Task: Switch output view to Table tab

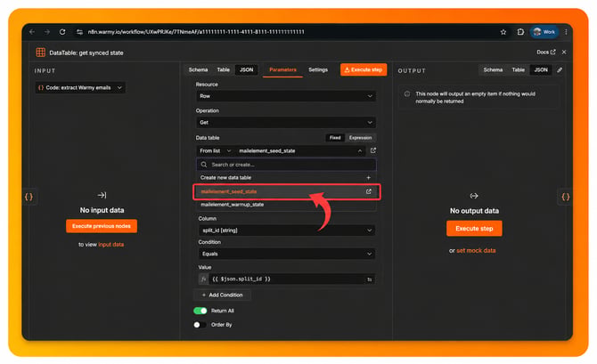Action: click(518, 70)
